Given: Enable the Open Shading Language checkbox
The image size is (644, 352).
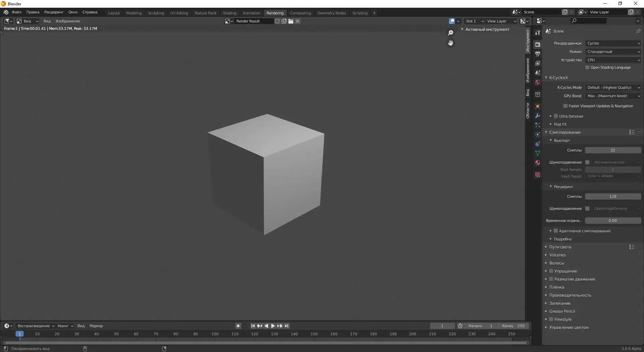Looking at the screenshot, I should (587, 67).
